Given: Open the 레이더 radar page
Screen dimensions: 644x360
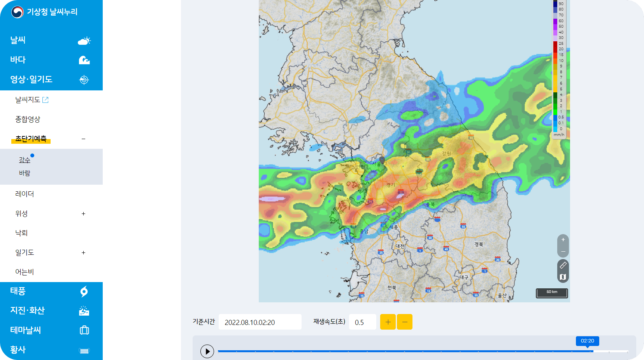Looking at the screenshot, I should [25, 194].
